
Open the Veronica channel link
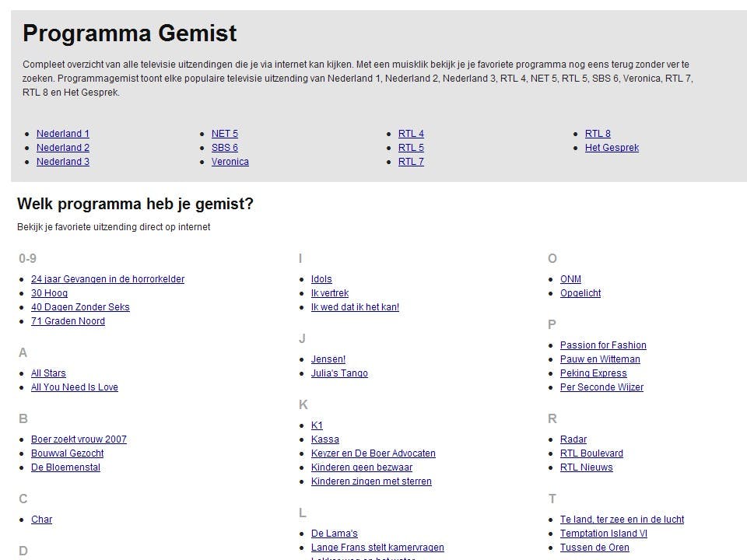click(x=230, y=162)
